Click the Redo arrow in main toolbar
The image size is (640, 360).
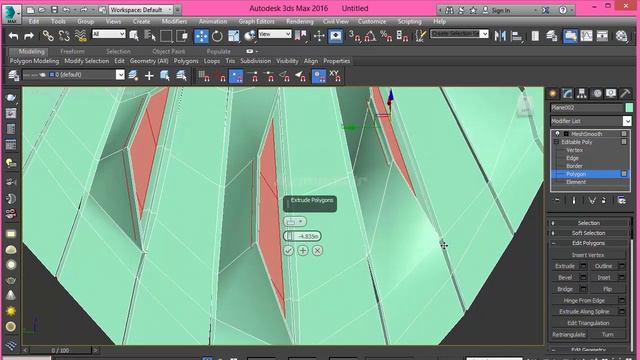click(29, 36)
